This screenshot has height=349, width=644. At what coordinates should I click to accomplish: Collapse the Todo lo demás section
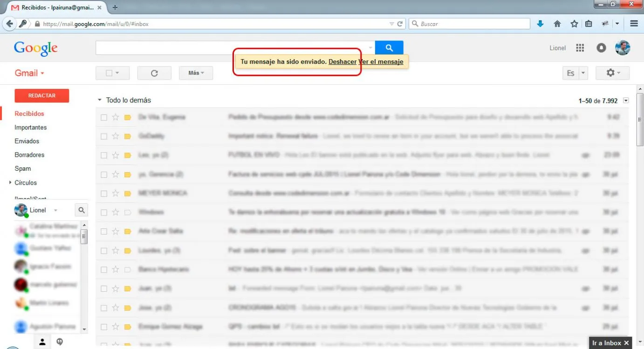click(99, 100)
